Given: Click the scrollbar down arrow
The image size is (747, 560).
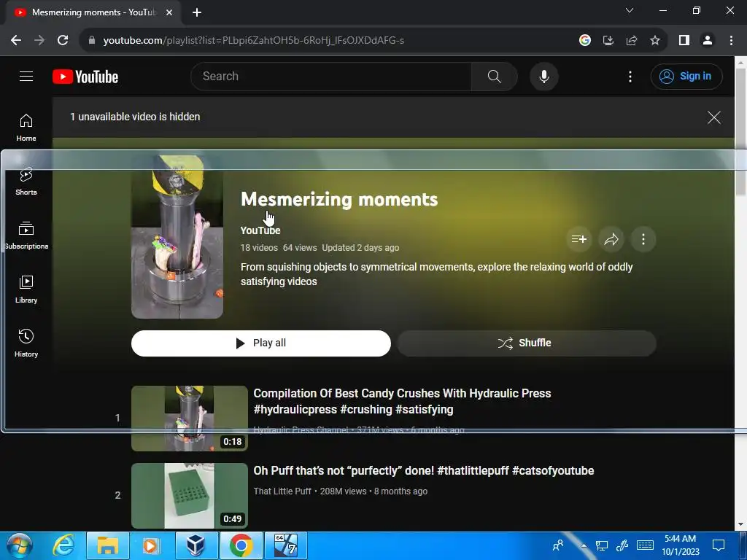Looking at the screenshot, I should [740, 525].
